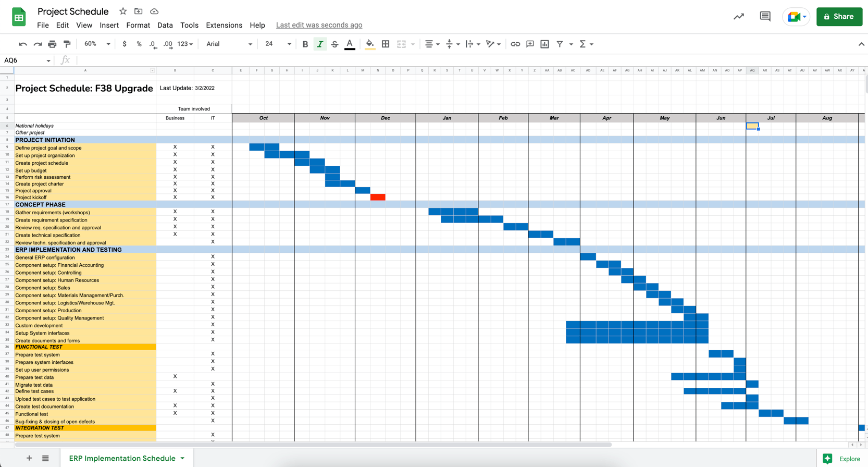Toggle bold formatting
Screen dimensions: 868x467
pyautogui.click(x=305, y=44)
